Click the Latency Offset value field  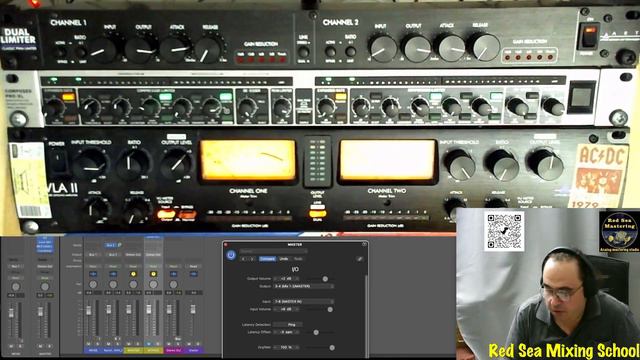[x=287, y=332]
